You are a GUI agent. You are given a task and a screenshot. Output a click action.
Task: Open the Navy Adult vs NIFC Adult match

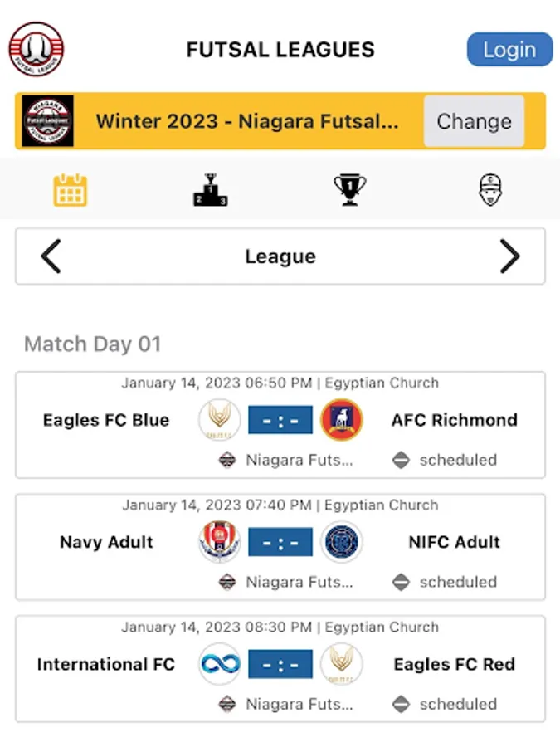pyautogui.click(x=280, y=542)
